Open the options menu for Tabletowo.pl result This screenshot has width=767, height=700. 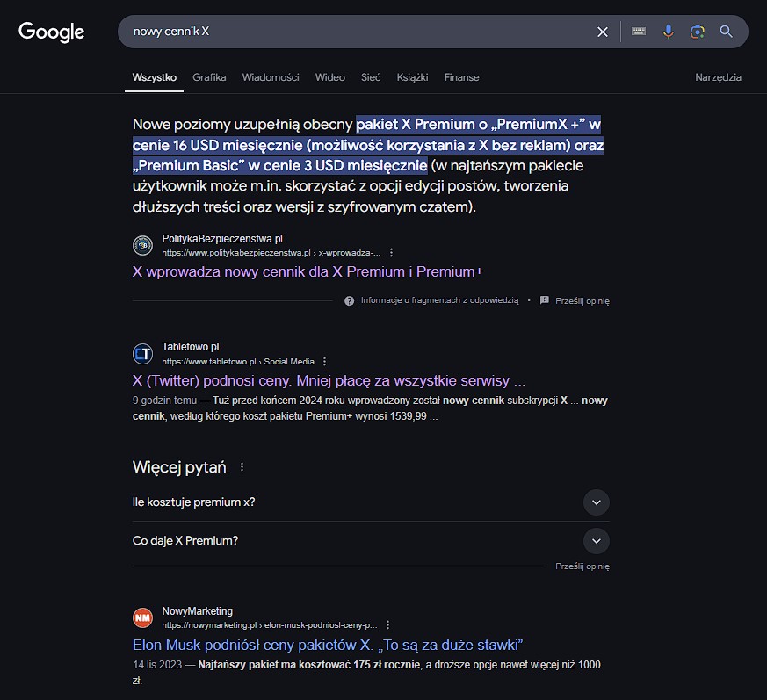point(324,362)
